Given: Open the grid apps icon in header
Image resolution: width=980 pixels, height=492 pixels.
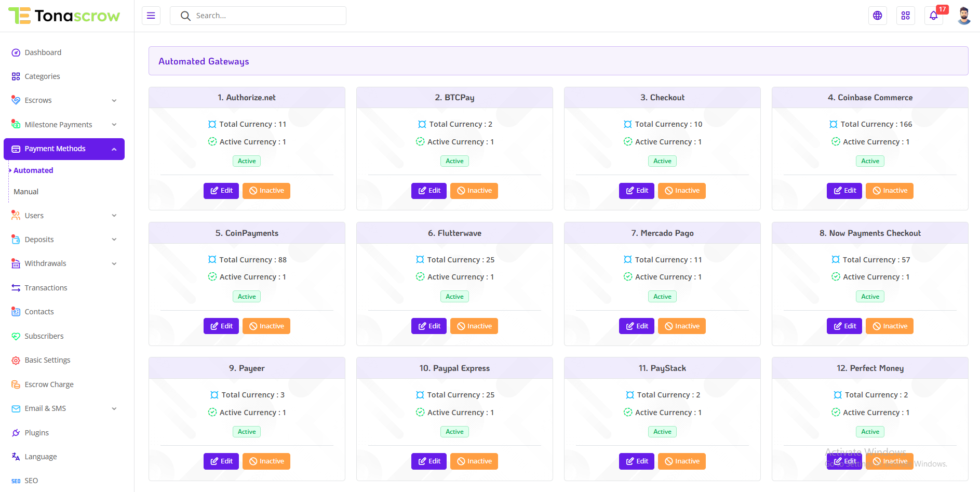Looking at the screenshot, I should (905, 16).
